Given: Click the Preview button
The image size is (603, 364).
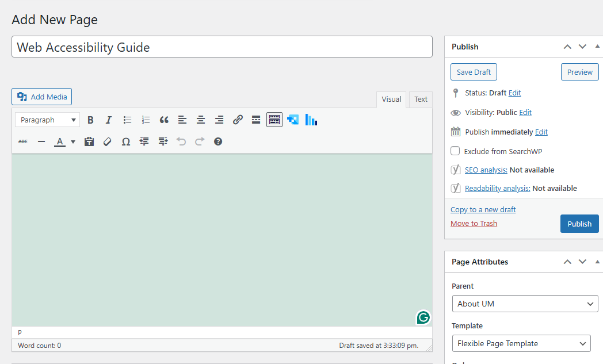Looking at the screenshot, I should (579, 72).
